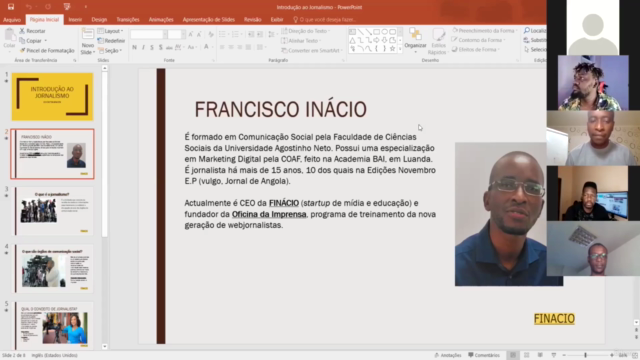
Task: Open the font name combo box
Action: [x=149, y=35]
